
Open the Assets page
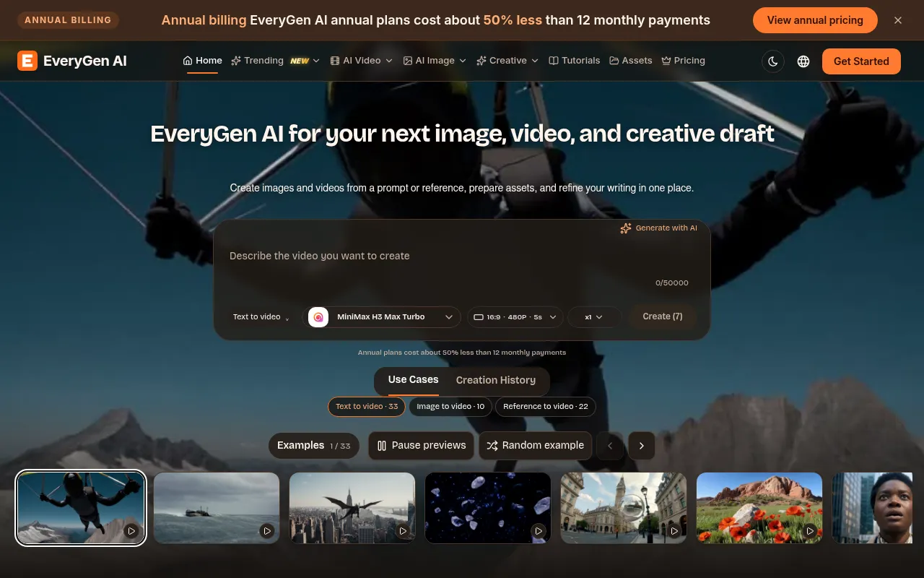click(631, 61)
